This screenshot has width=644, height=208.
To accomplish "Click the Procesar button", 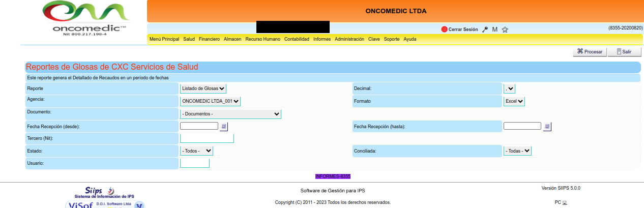I will click(x=590, y=52).
